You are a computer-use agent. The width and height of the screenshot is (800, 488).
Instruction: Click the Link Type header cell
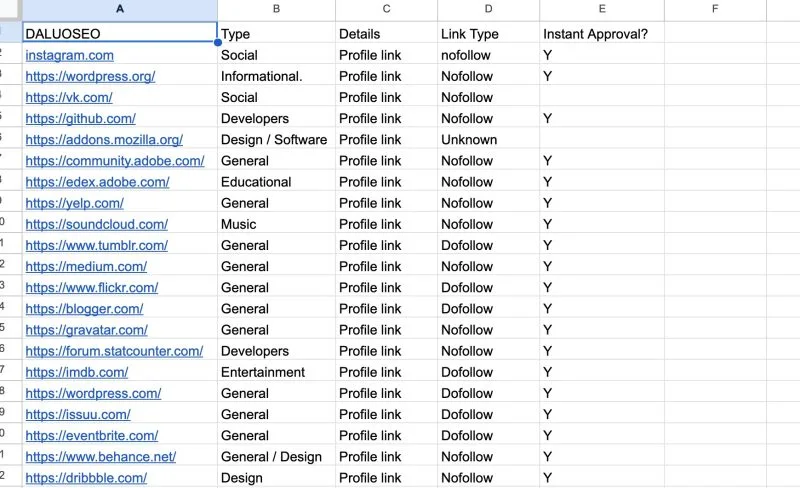tap(488, 34)
